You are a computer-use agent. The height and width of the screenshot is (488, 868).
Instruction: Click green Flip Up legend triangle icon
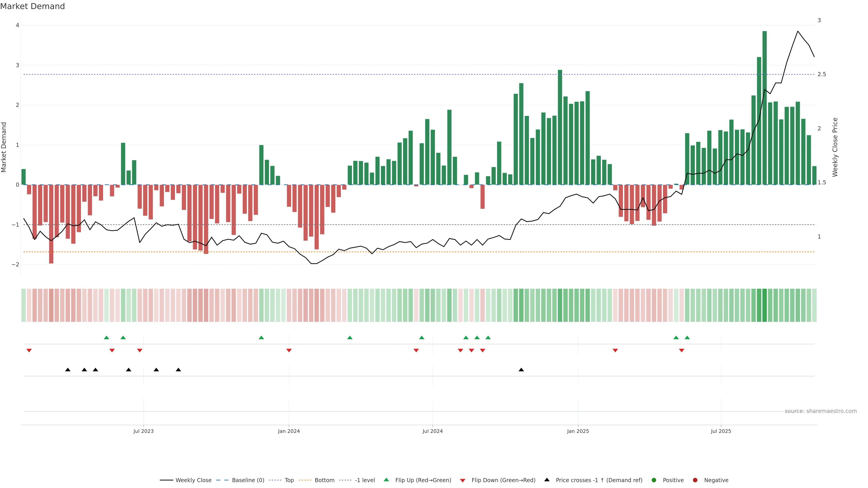click(x=387, y=480)
